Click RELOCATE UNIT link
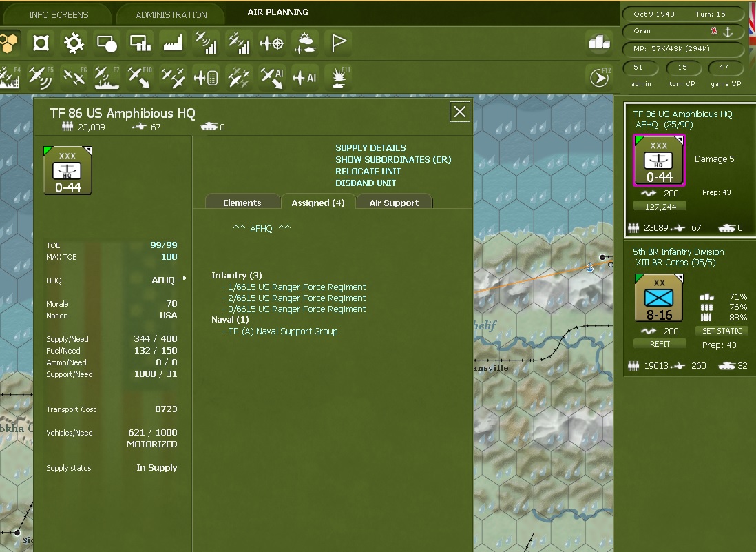756x552 pixels. [368, 172]
